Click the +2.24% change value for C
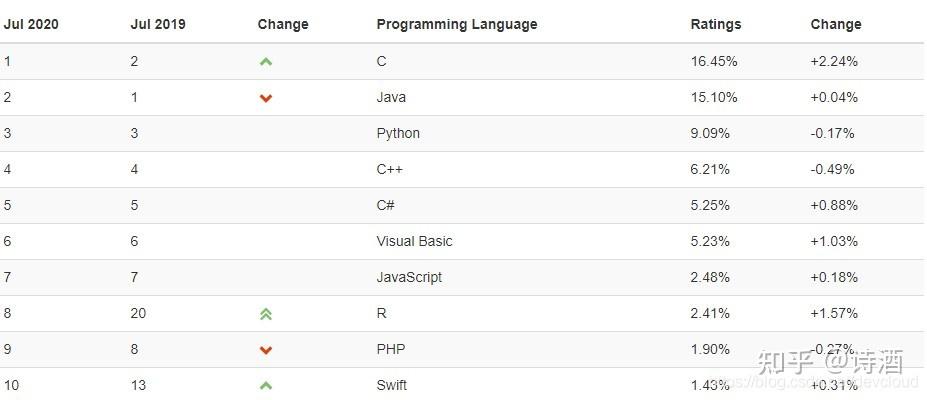927x400 pixels. (834, 61)
